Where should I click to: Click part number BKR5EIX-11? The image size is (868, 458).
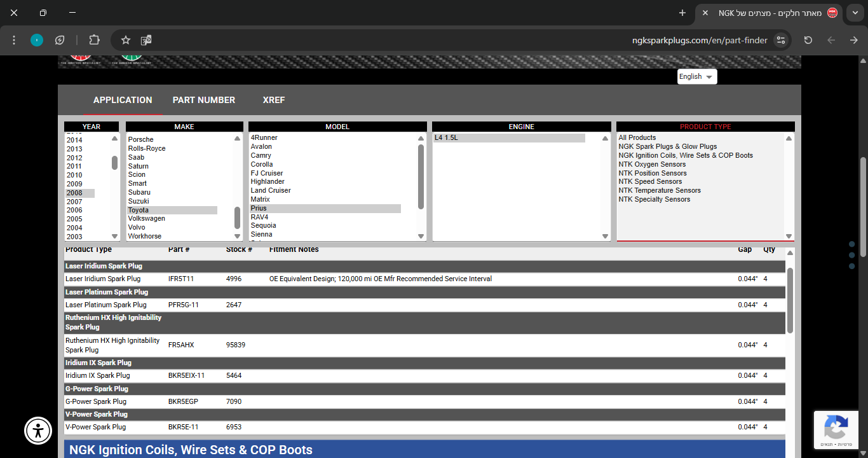186,375
